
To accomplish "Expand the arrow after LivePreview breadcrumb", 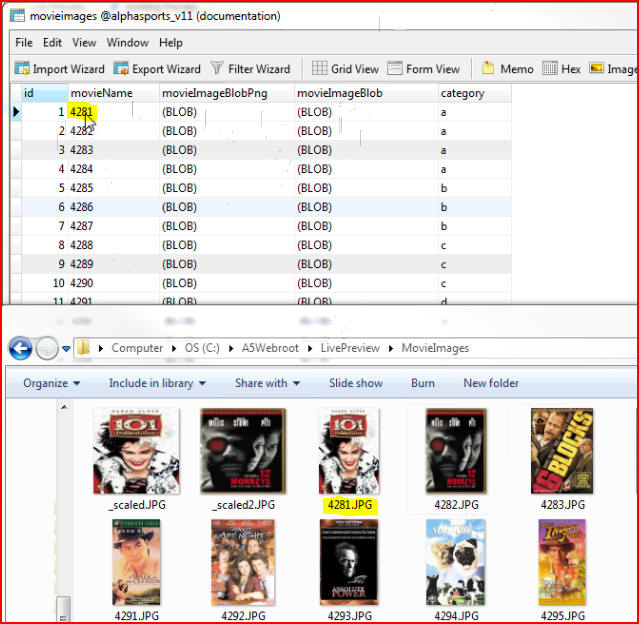I will tap(391, 348).
